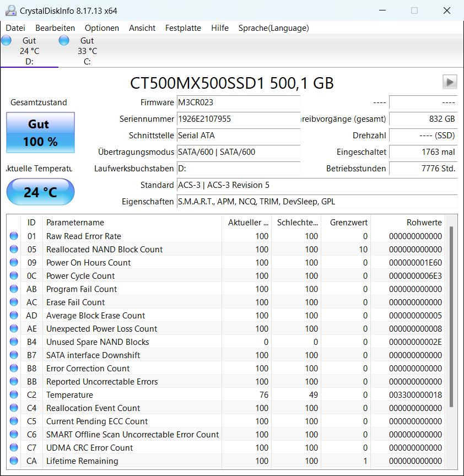Click status orb of Reallocation Event Count

pos(14,408)
